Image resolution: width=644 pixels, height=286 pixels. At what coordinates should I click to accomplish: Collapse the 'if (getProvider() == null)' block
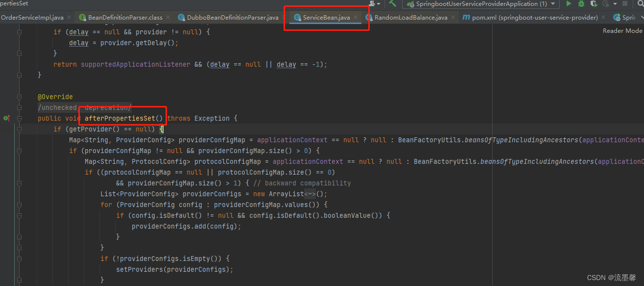(x=19, y=129)
